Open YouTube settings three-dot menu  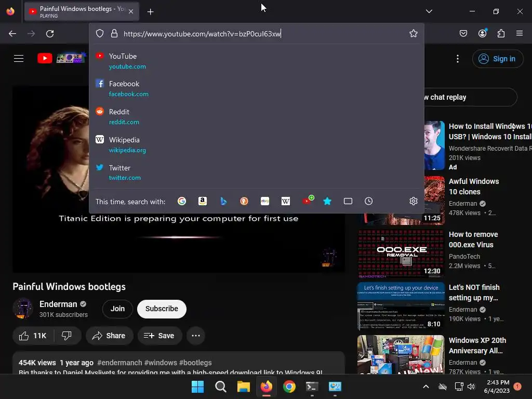(457, 59)
